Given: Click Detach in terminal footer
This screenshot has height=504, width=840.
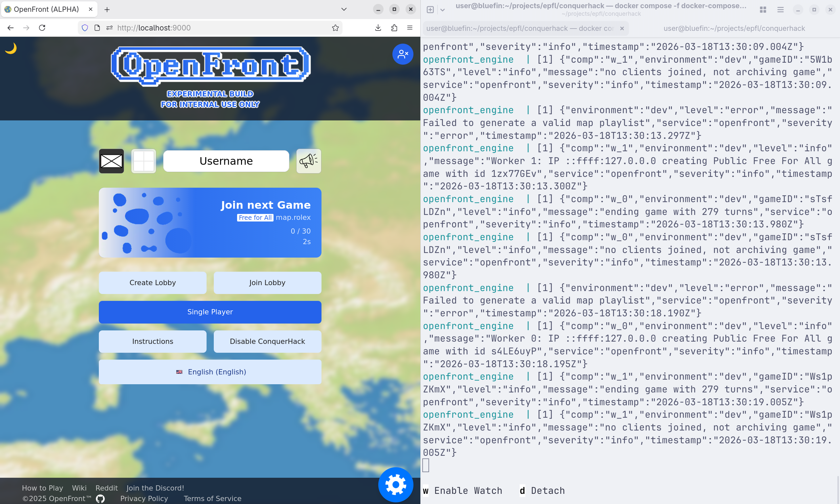Looking at the screenshot, I should [542, 491].
